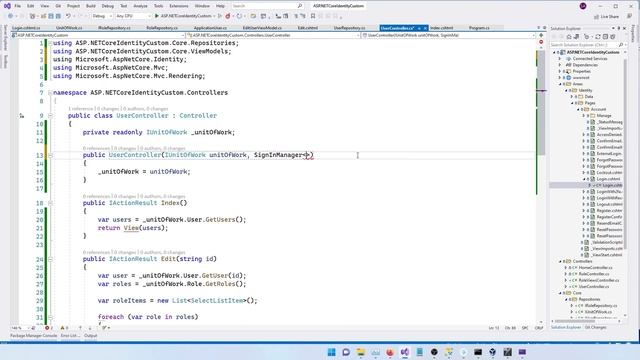Image resolution: width=640 pixels, height=360 pixels.
Task: Open the Debug menu
Action: click(x=108, y=6)
